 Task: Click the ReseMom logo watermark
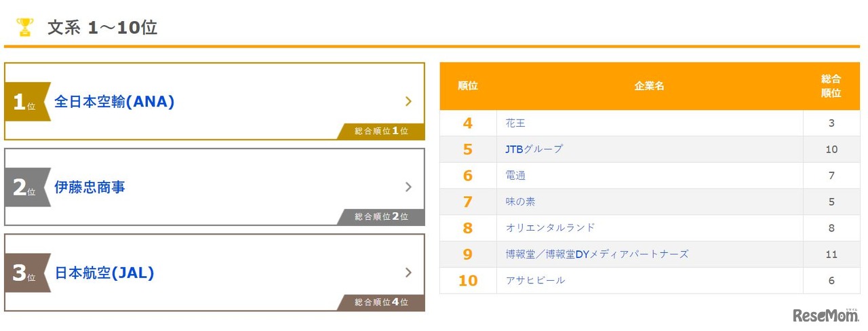825,315
